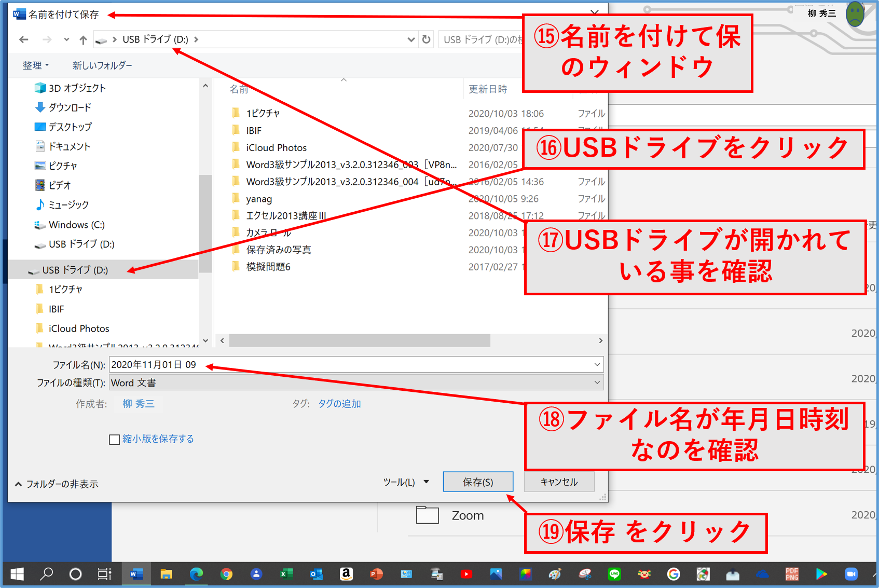Open the Google icon in the taskbar
The width and height of the screenshot is (879, 588).
[x=674, y=574]
